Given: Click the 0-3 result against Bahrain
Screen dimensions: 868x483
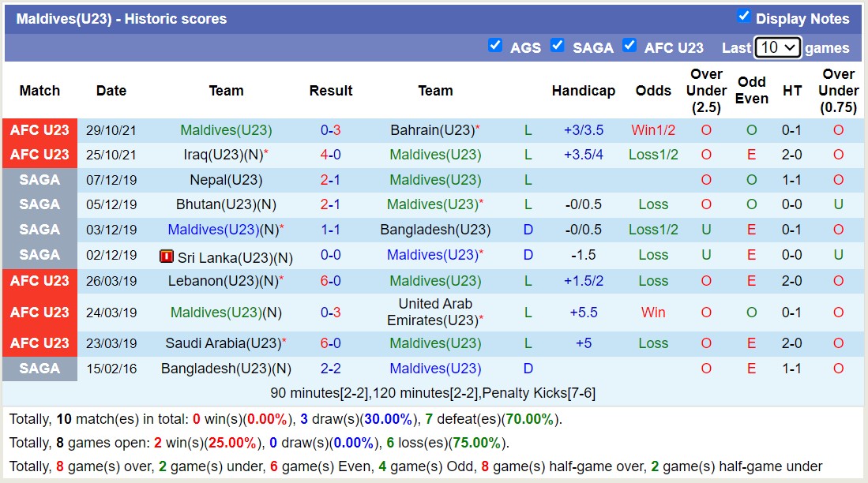Looking at the screenshot, I should (x=330, y=130).
